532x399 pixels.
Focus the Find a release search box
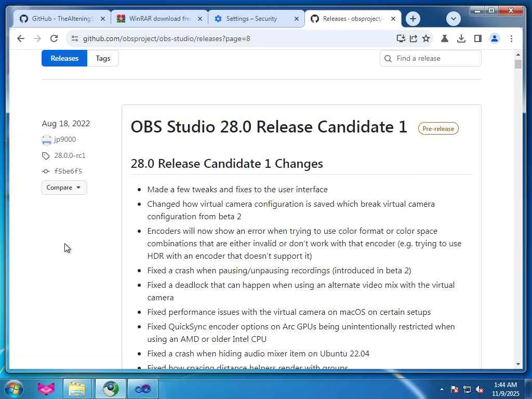[430, 58]
